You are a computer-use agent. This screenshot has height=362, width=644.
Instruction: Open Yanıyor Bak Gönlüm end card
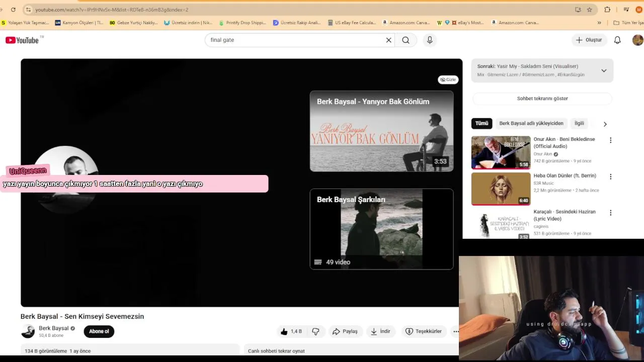click(x=381, y=131)
